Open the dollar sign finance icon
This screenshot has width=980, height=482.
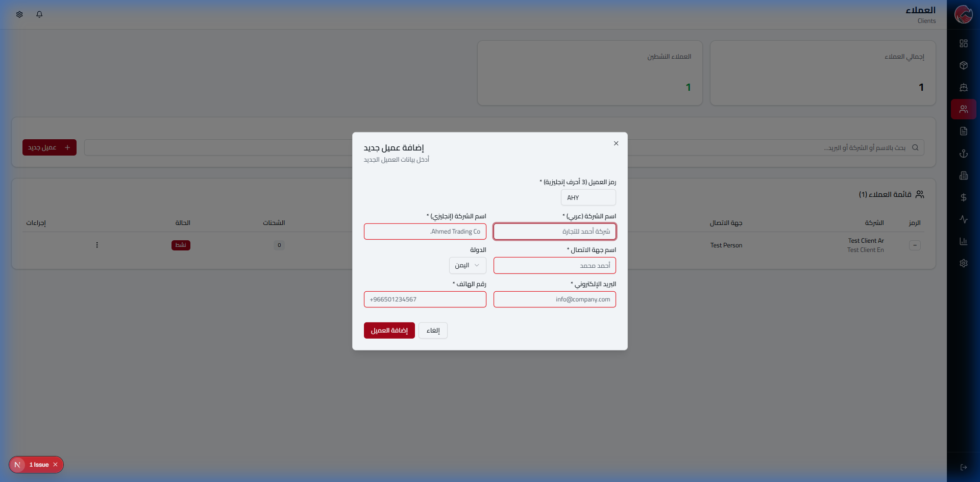click(x=963, y=197)
